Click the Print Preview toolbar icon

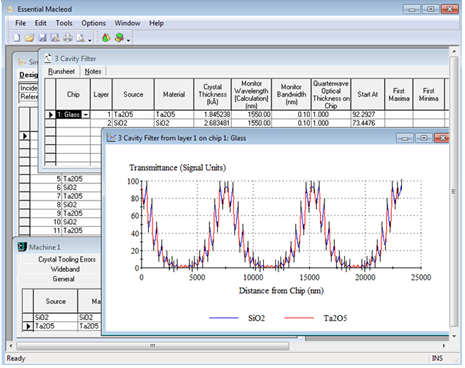click(x=80, y=38)
